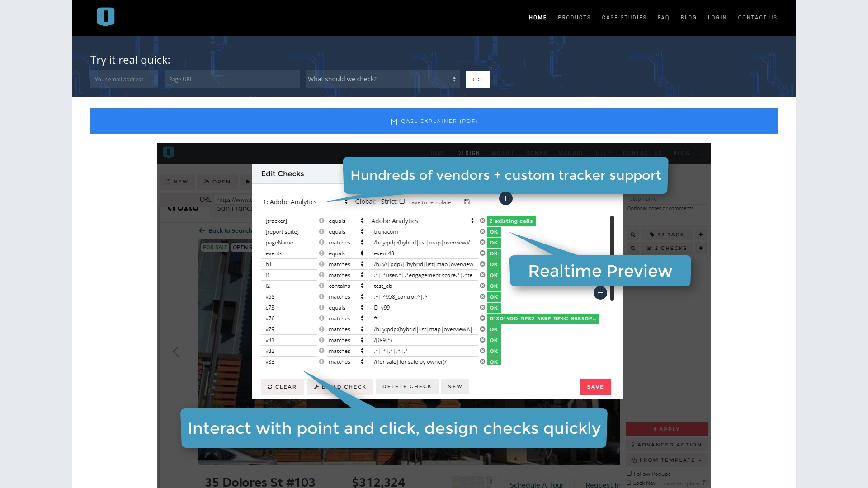Screen dimensions: 868x488
Task: Click the plus hotspot below Realtime Preview
Action: (x=600, y=293)
